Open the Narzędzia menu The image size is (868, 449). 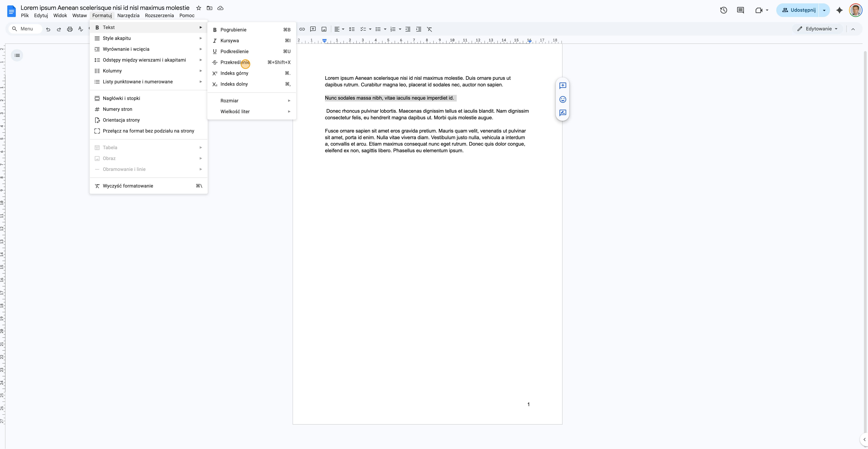(128, 15)
